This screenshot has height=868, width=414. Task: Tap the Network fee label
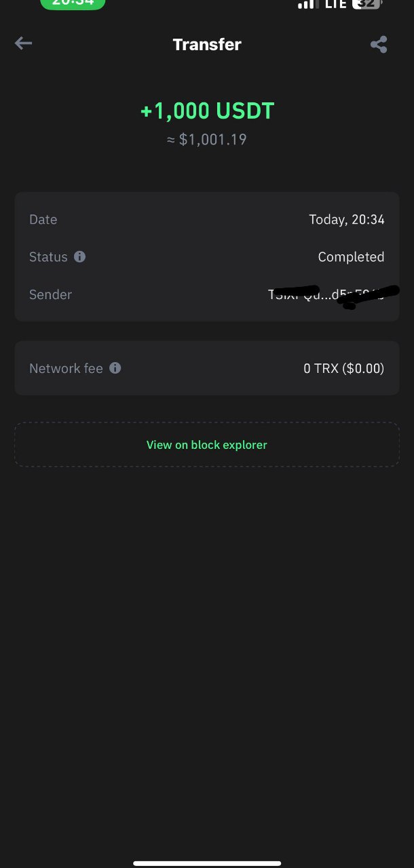tap(66, 368)
